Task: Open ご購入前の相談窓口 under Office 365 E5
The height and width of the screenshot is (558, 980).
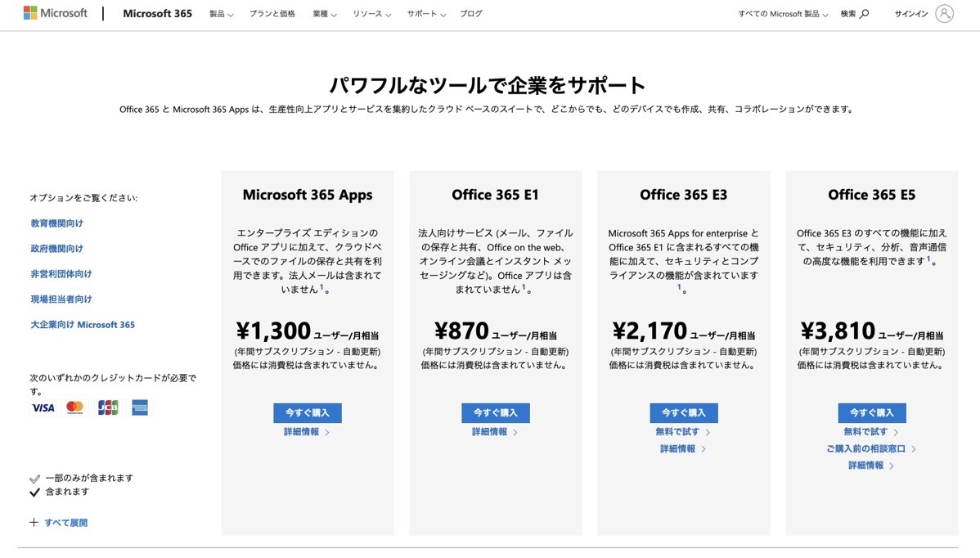Action: (x=870, y=448)
